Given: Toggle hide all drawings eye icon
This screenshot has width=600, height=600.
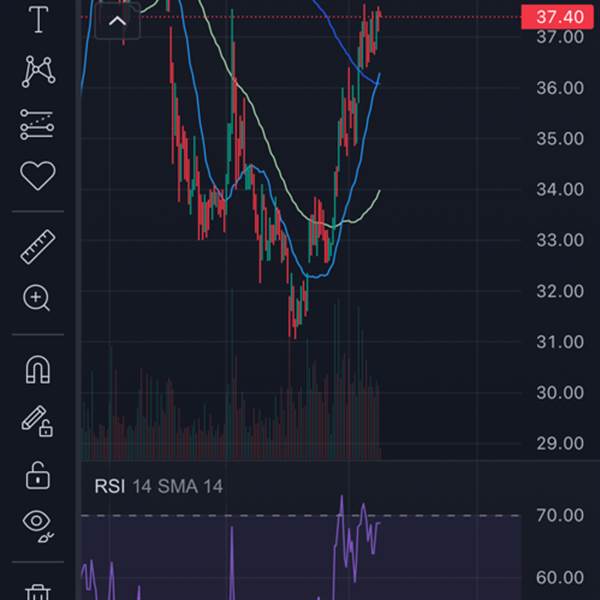Looking at the screenshot, I should 38,526.
